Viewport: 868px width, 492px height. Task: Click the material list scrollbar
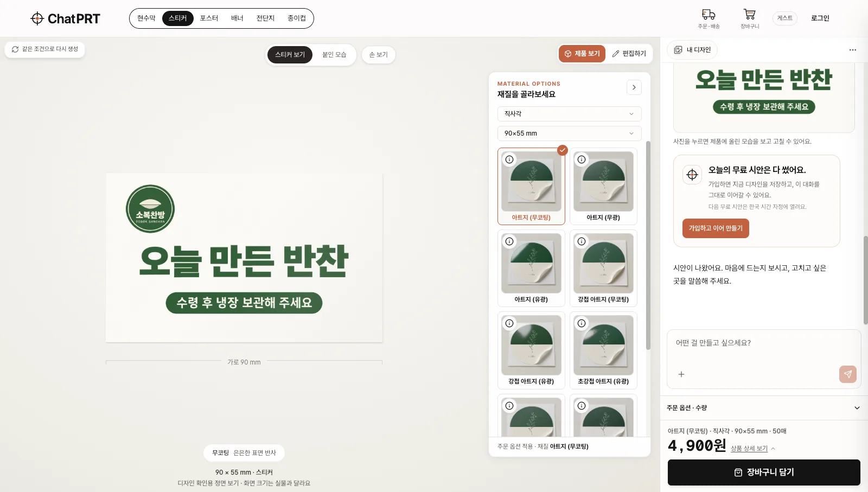[648, 245]
